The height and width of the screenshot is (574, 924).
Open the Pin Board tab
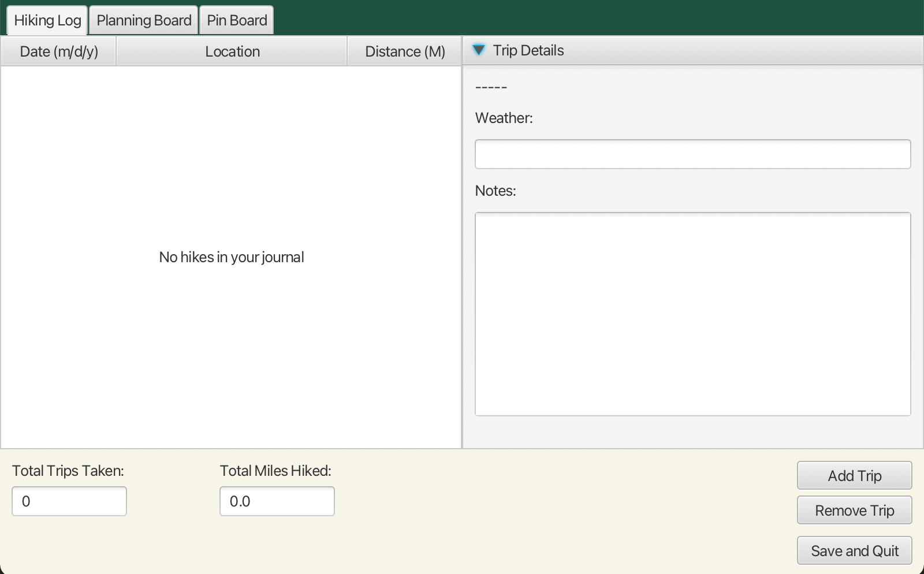point(236,20)
